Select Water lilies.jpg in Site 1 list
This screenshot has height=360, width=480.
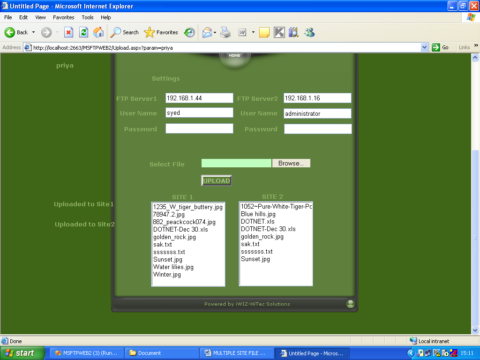click(173, 267)
